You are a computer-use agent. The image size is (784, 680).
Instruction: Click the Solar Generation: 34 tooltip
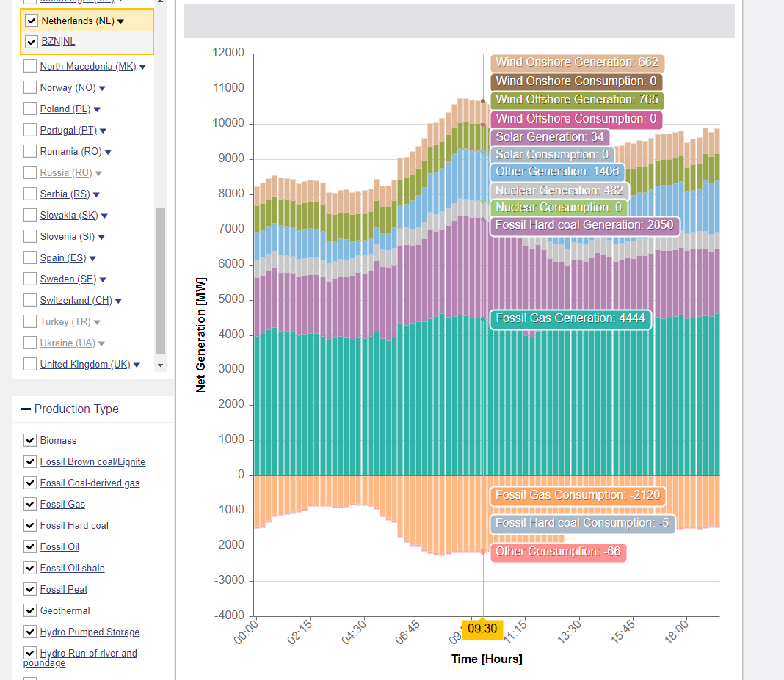[x=550, y=137]
